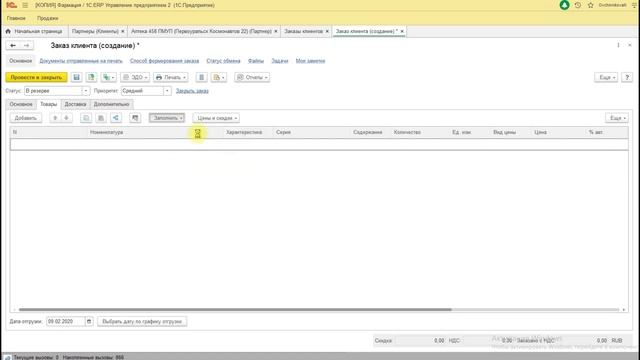
Task: Select the Товары tab
Action: 49,104
